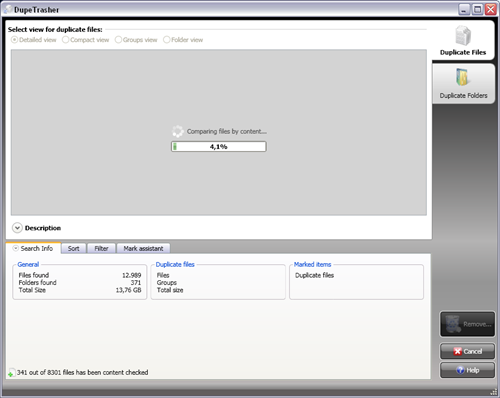Image resolution: width=500 pixels, height=398 pixels.
Task: Click the Marked items group heading
Action: click(312, 264)
